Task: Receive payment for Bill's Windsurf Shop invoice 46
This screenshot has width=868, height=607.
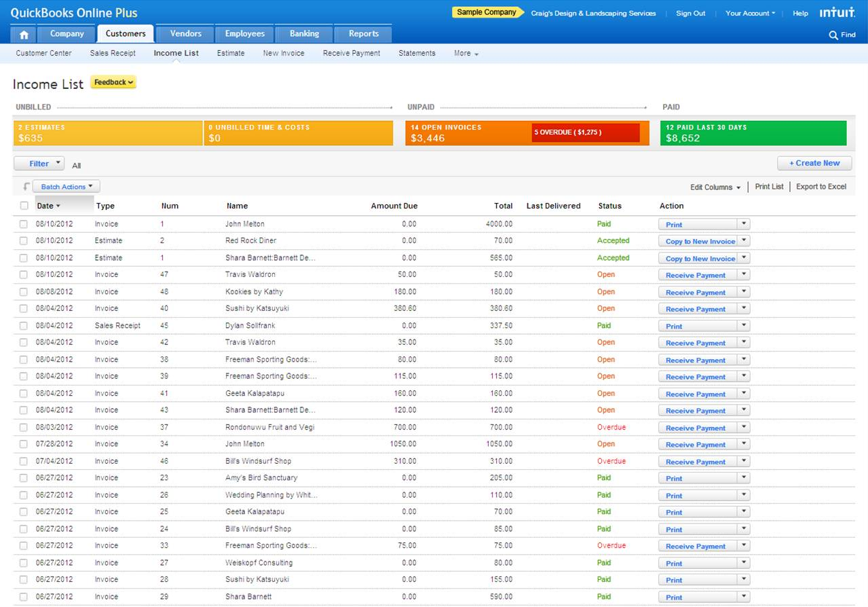Action: (x=698, y=462)
